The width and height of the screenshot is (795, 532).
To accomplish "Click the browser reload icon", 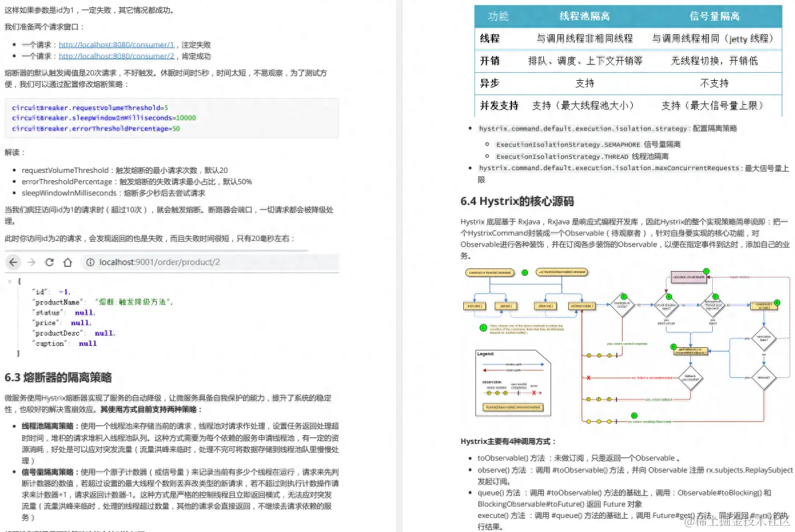I will pyautogui.click(x=49, y=262).
